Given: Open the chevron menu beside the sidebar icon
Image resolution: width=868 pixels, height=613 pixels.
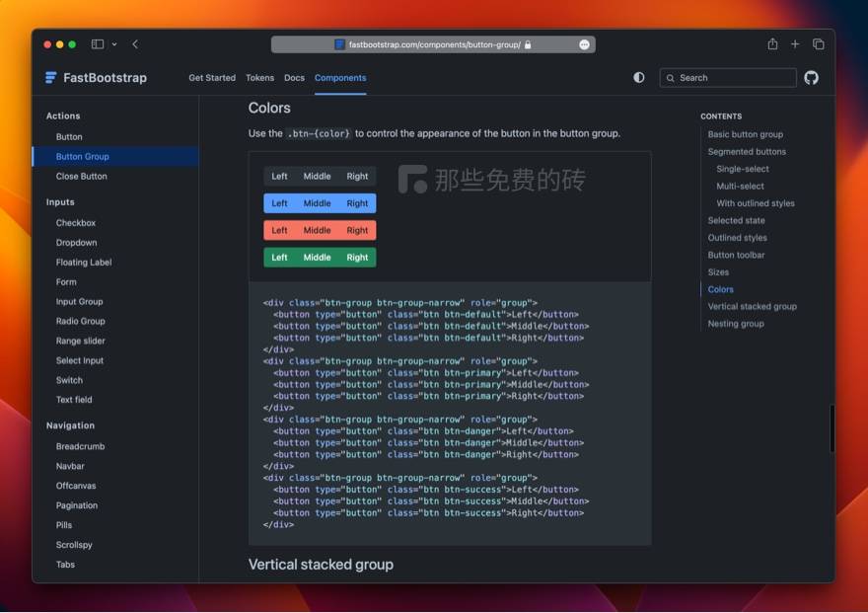Looking at the screenshot, I should pyautogui.click(x=115, y=43).
